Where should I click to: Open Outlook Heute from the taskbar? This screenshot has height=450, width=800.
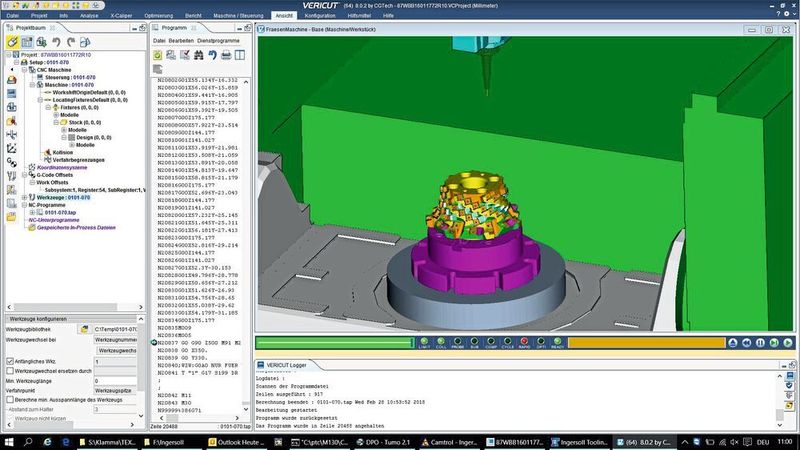[236, 442]
